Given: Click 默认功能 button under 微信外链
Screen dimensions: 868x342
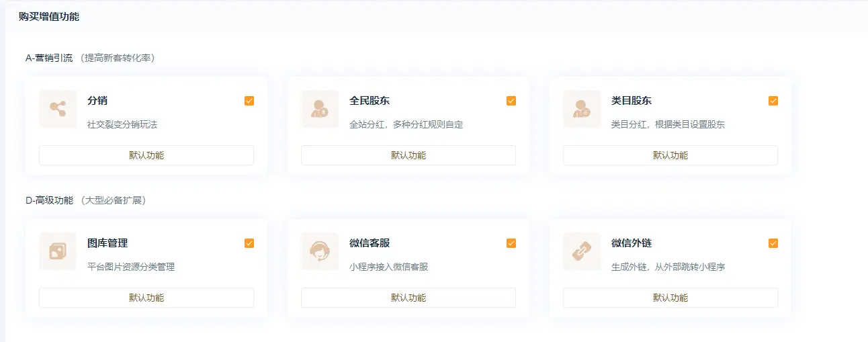Looking at the screenshot, I should (670, 298).
